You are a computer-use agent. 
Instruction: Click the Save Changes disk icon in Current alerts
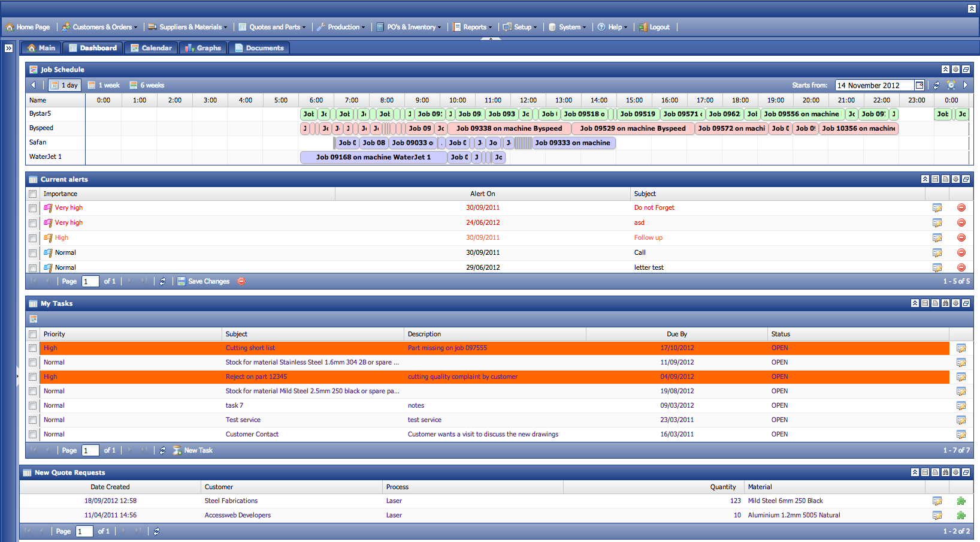click(x=181, y=281)
